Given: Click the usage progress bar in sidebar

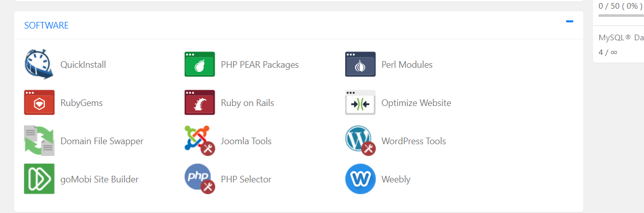Looking at the screenshot, I should click(621, 16).
